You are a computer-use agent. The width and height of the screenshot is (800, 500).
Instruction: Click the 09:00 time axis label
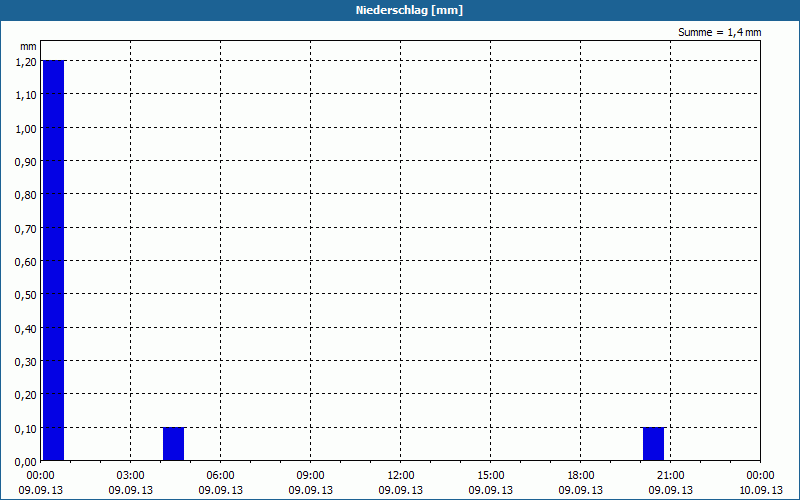(x=310, y=476)
